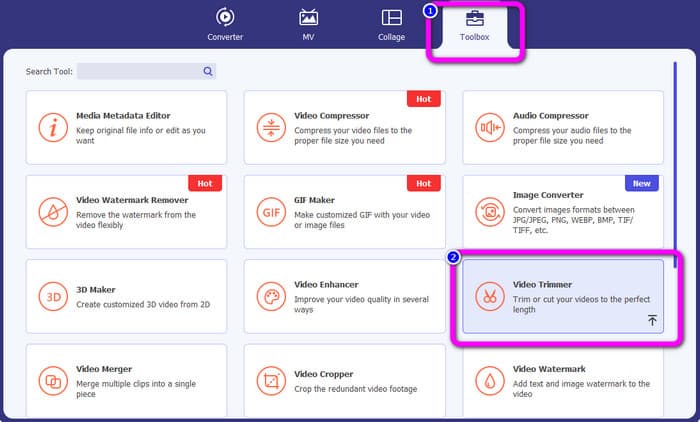
Task: Select the 3D Maker icon
Action: 53,297
